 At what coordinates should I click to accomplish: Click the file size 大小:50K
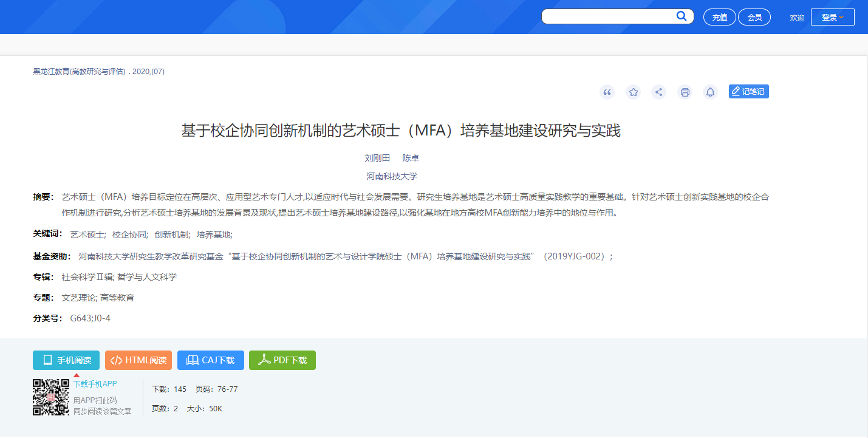point(205,409)
